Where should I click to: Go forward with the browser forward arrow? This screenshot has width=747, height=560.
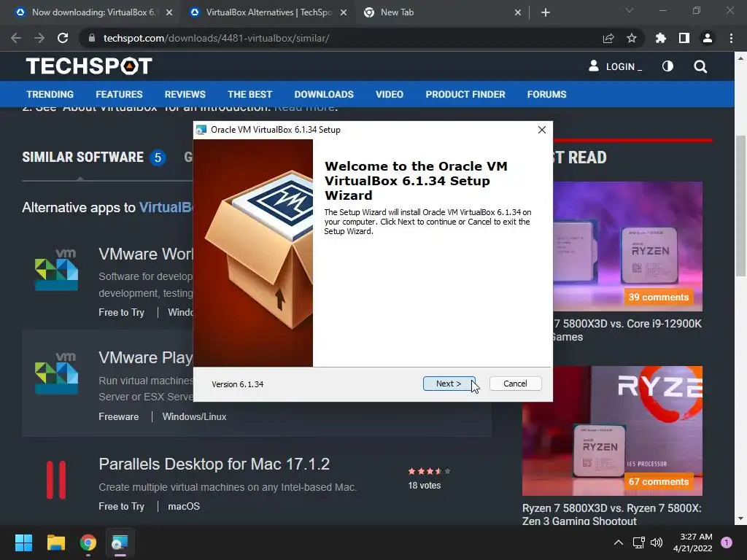click(x=39, y=38)
